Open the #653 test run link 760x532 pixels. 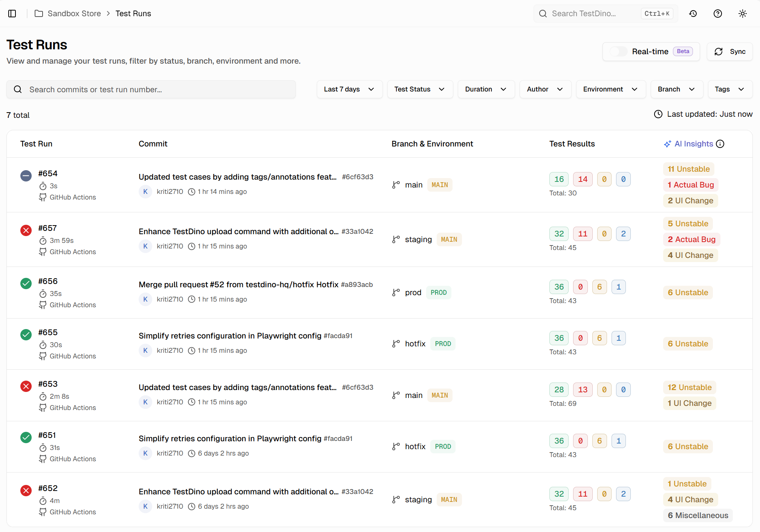[48, 384]
